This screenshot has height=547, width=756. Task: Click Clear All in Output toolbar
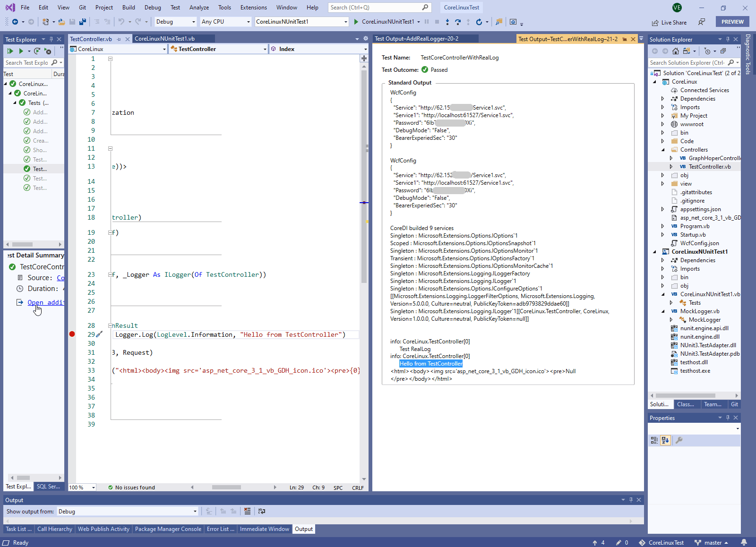(x=248, y=511)
